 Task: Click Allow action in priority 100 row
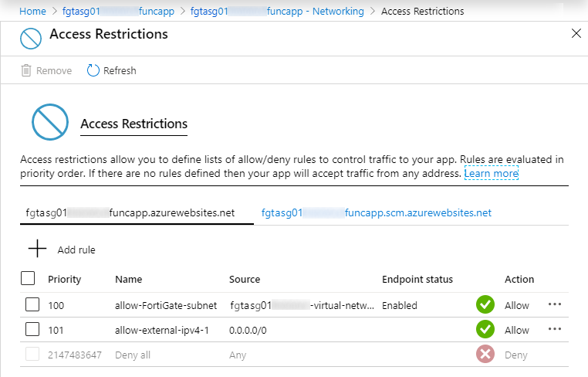[517, 305]
